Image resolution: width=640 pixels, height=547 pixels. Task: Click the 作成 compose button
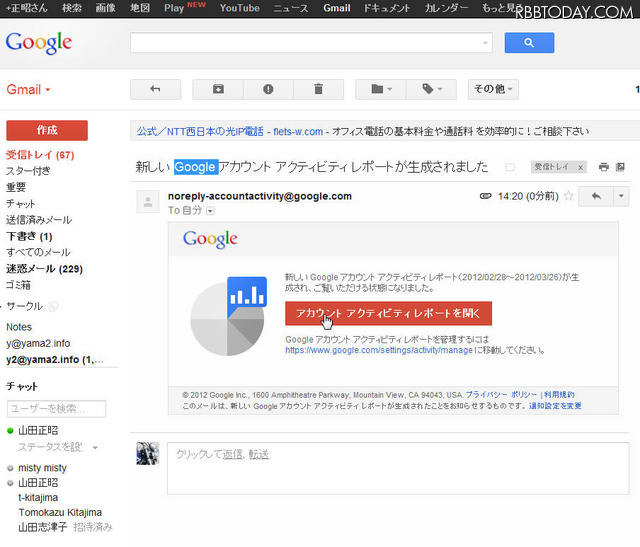coord(47,130)
